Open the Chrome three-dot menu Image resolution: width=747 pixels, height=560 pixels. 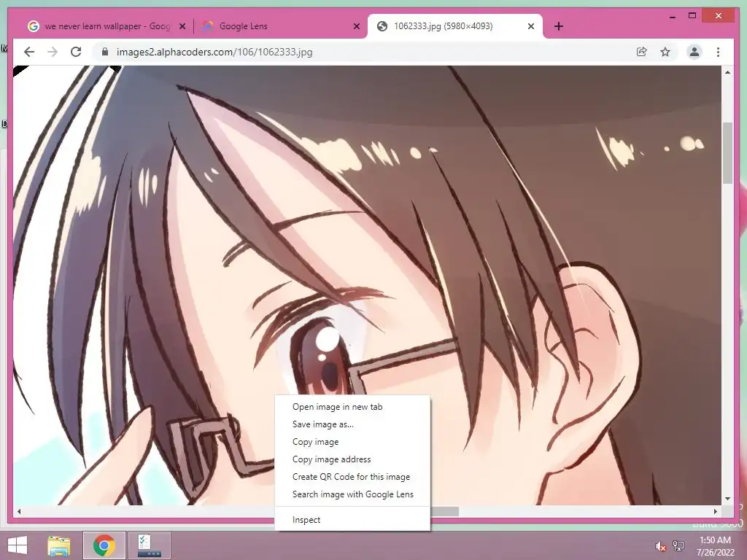click(x=718, y=52)
